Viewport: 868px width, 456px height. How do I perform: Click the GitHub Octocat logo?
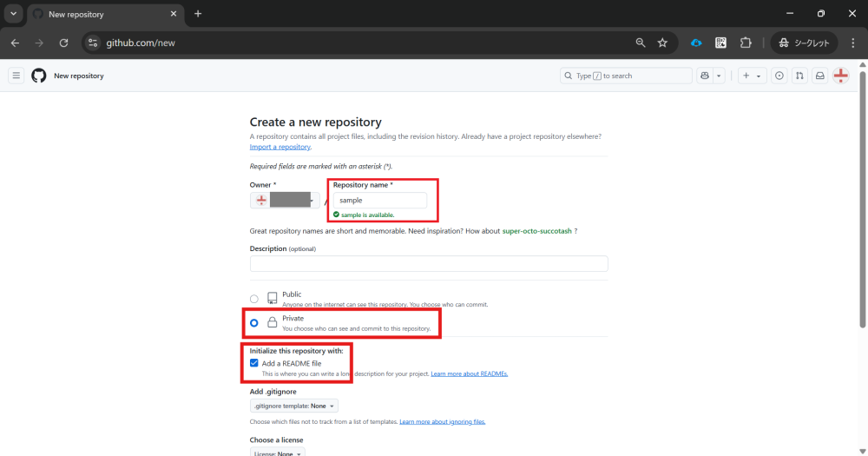click(39, 76)
